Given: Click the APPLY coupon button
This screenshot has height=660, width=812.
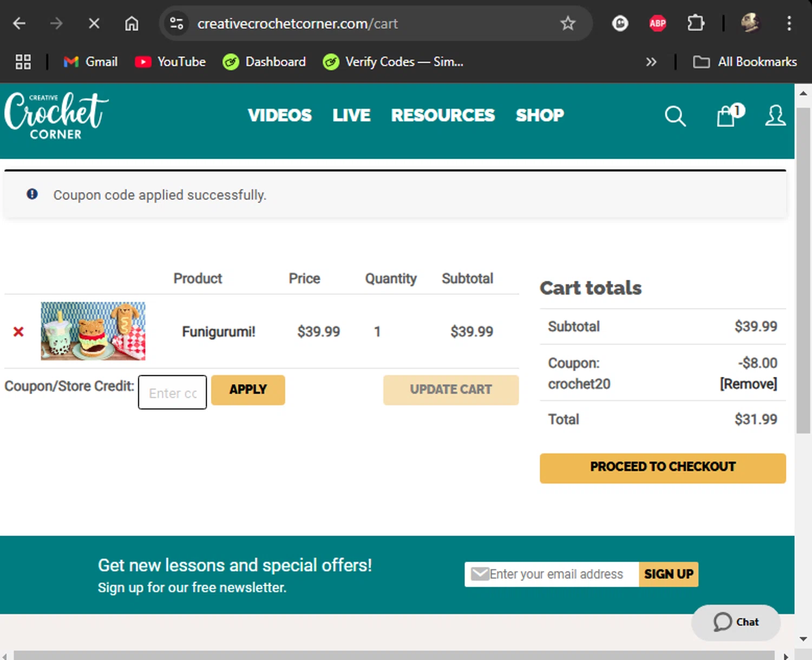Looking at the screenshot, I should [248, 390].
